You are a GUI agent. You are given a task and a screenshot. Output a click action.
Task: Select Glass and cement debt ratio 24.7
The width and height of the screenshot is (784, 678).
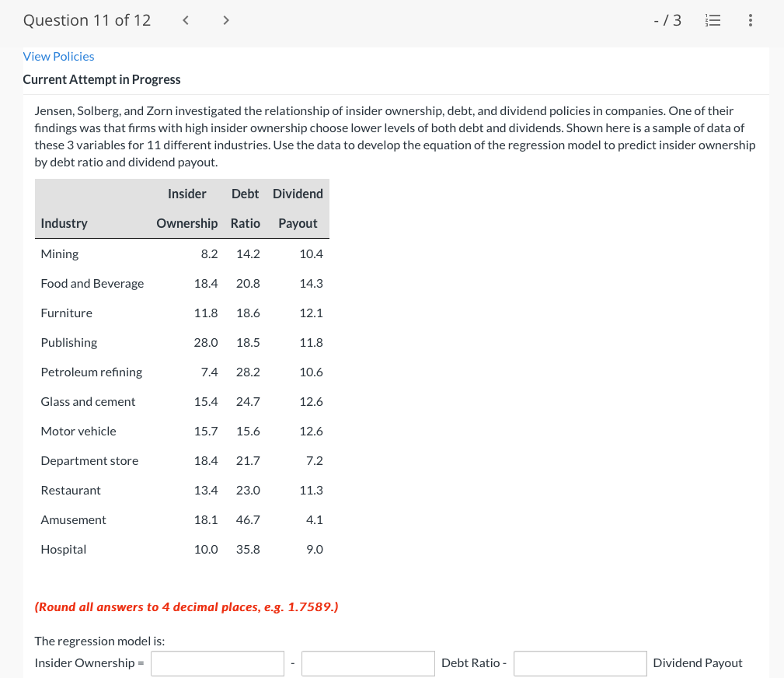coord(248,401)
